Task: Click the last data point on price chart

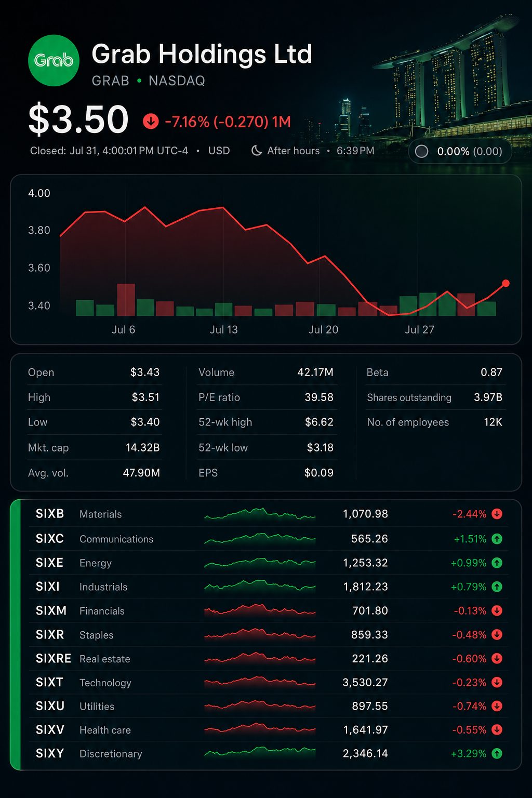Action: coord(506,283)
